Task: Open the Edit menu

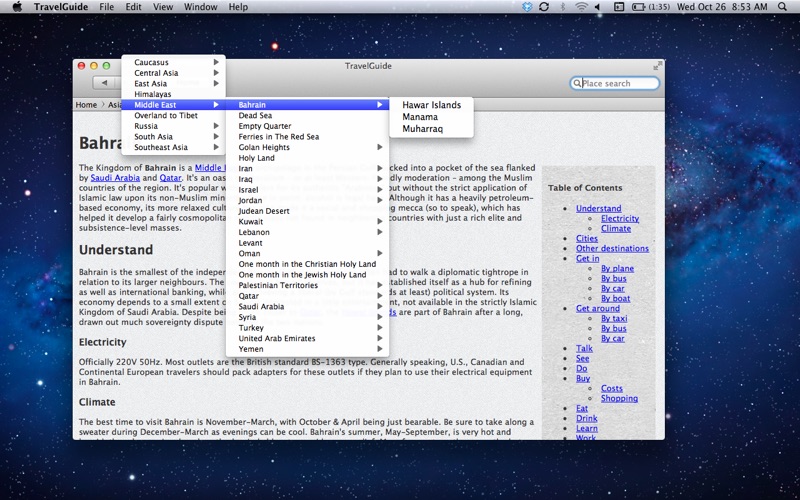Action: [x=134, y=7]
